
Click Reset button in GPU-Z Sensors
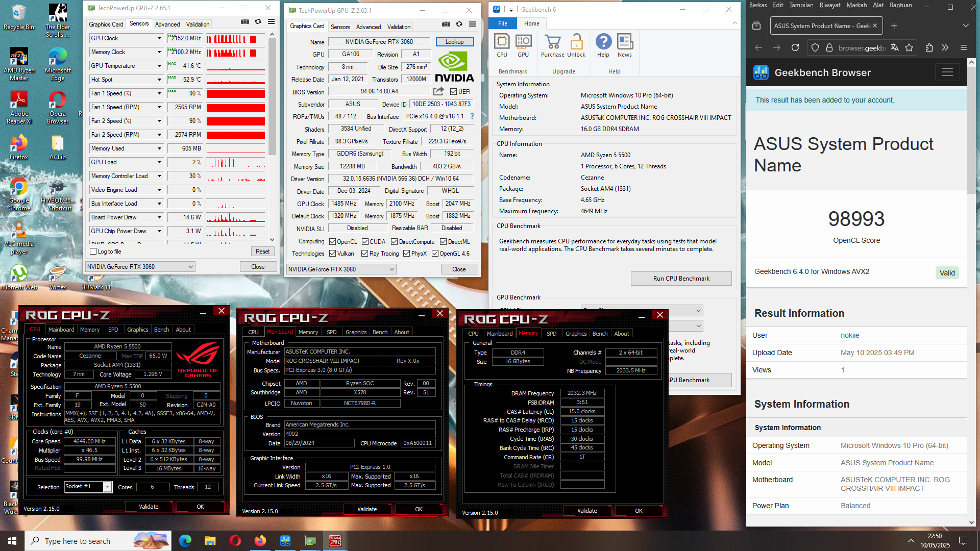pyautogui.click(x=262, y=252)
